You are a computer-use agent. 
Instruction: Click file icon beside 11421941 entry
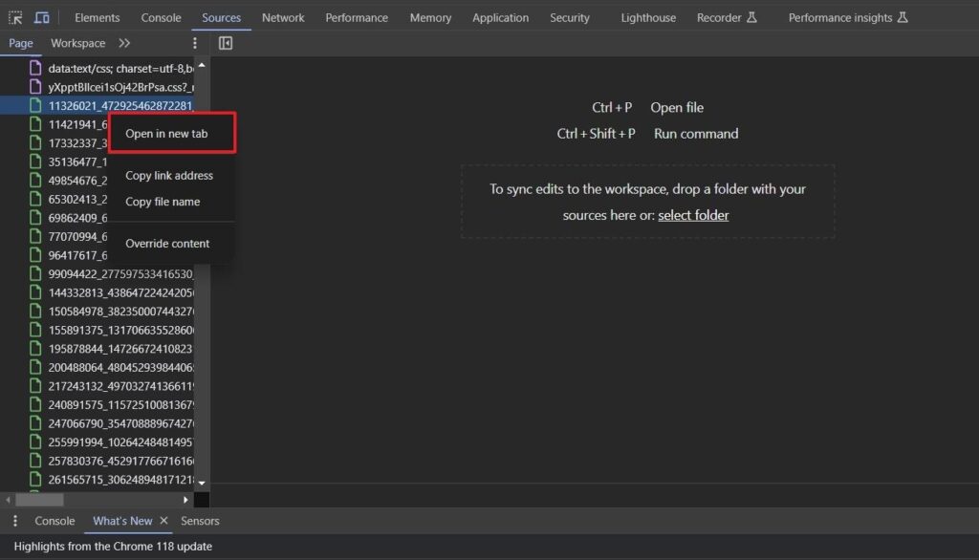pos(35,123)
